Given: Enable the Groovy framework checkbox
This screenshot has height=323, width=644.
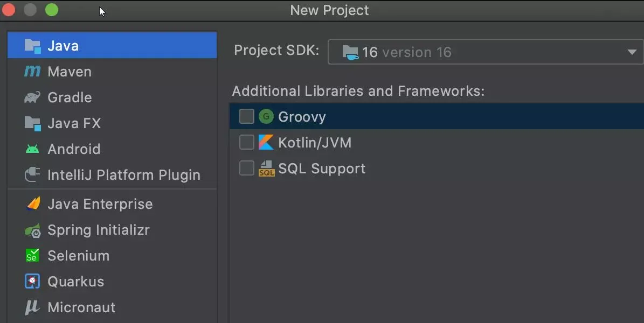Looking at the screenshot, I should click(x=246, y=116).
